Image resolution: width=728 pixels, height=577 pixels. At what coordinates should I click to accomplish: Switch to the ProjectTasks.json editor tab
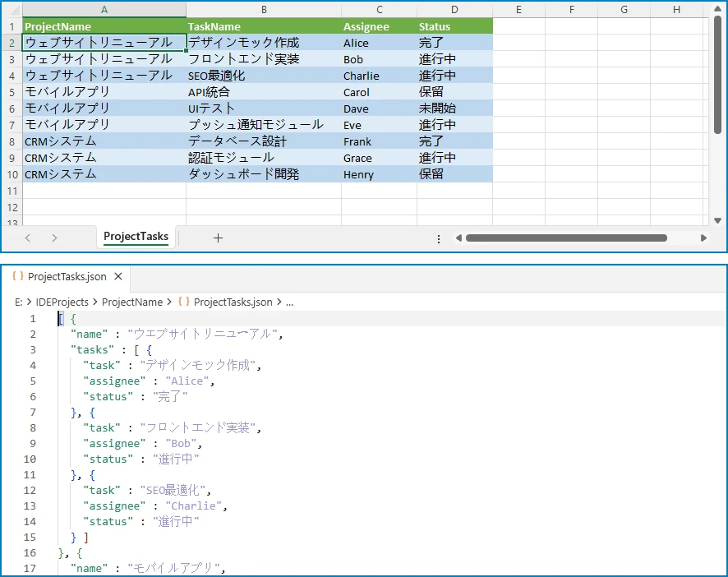click(67, 276)
